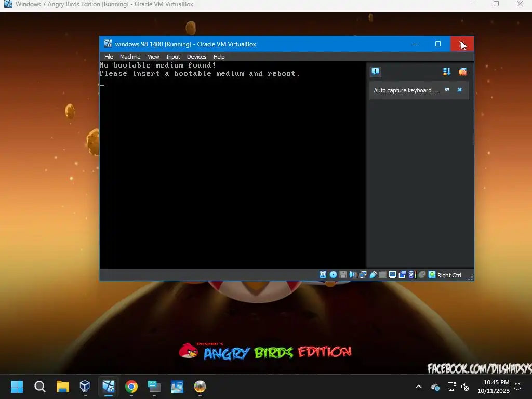Image resolution: width=532 pixels, height=399 pixels.
Task: Open the picture-frame taskbar app icon
Action: [x=177, y=387]
